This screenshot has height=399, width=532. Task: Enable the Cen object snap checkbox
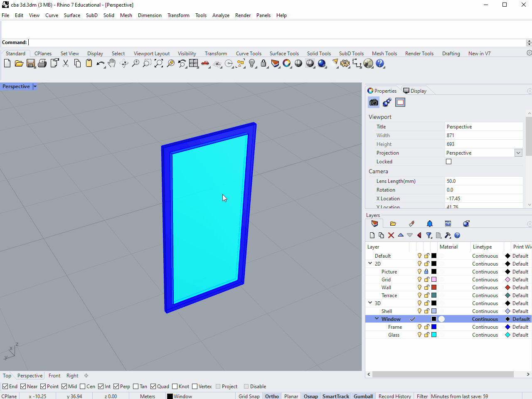click(83, 387)
